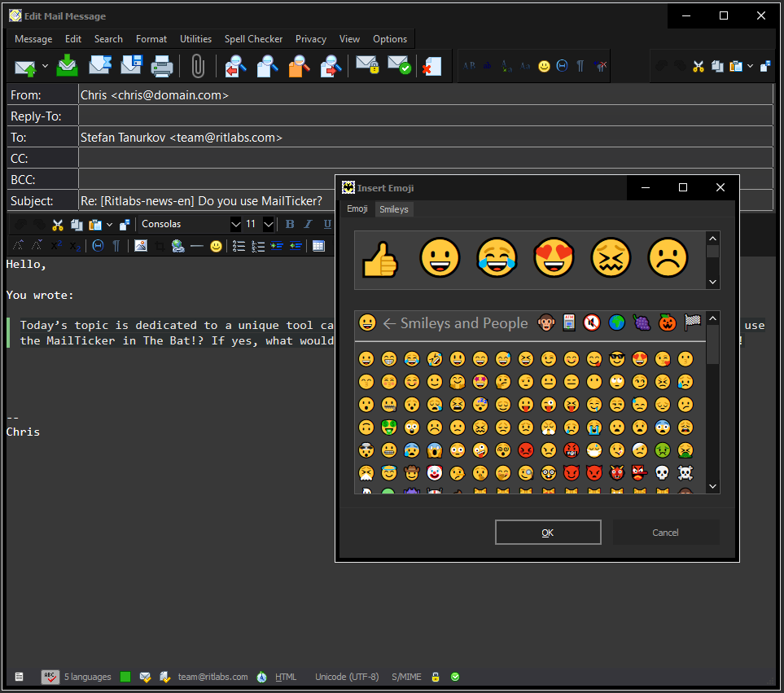Screen dimensions: 784x693
Task: Click the HTML format status label
Action: (286, 677)
